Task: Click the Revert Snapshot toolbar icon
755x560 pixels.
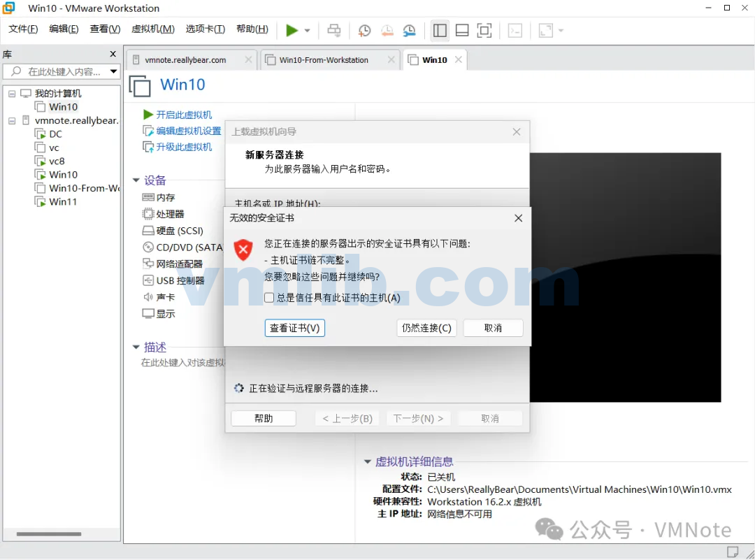Action: (387, 30)
